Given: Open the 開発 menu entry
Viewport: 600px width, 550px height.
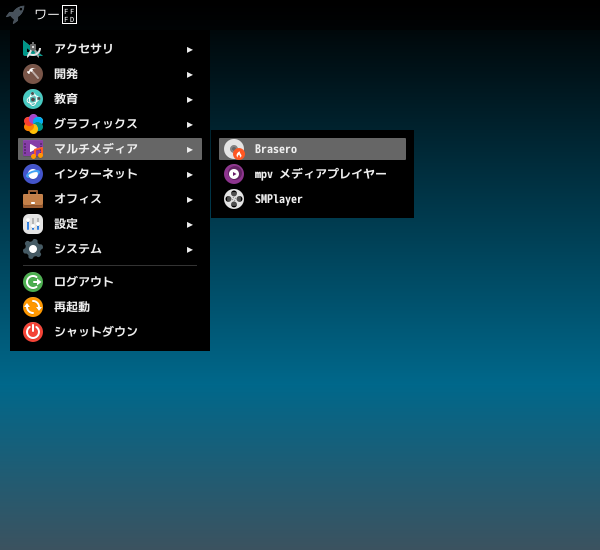Looking at the screenshot, I should (110, 74).
